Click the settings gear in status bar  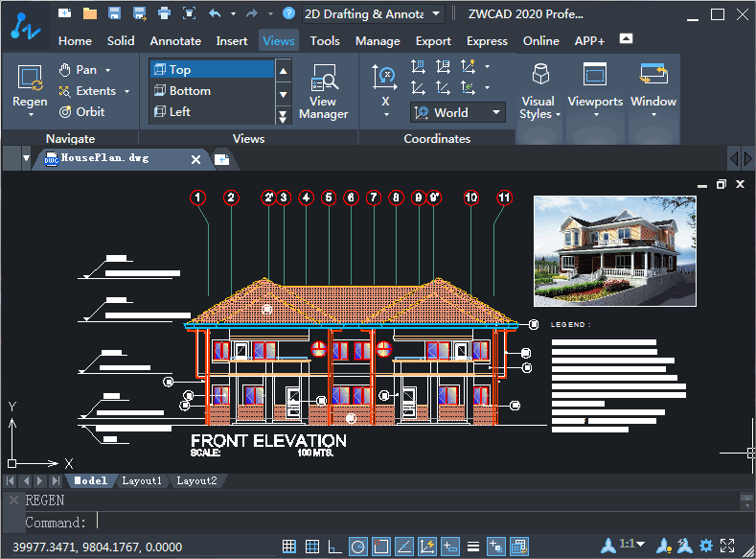coord(706,547)
